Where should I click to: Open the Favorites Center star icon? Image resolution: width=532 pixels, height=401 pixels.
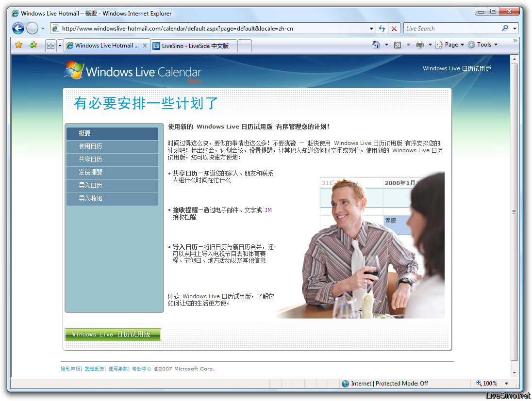pos(18,45)
